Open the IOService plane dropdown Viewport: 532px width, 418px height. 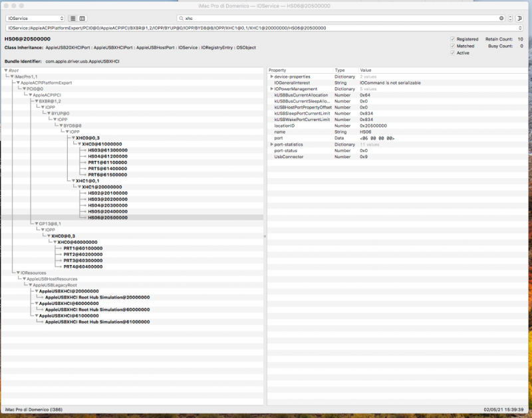35,18
